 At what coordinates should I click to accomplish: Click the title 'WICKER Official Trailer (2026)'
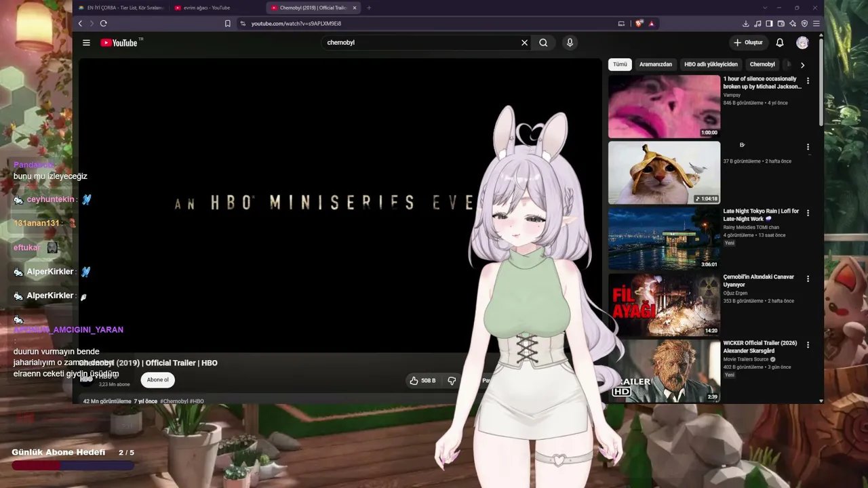click(760, 347)
